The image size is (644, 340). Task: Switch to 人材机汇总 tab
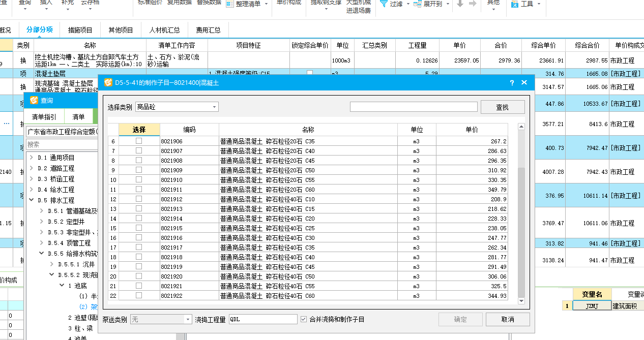click(x=164, y=30)
